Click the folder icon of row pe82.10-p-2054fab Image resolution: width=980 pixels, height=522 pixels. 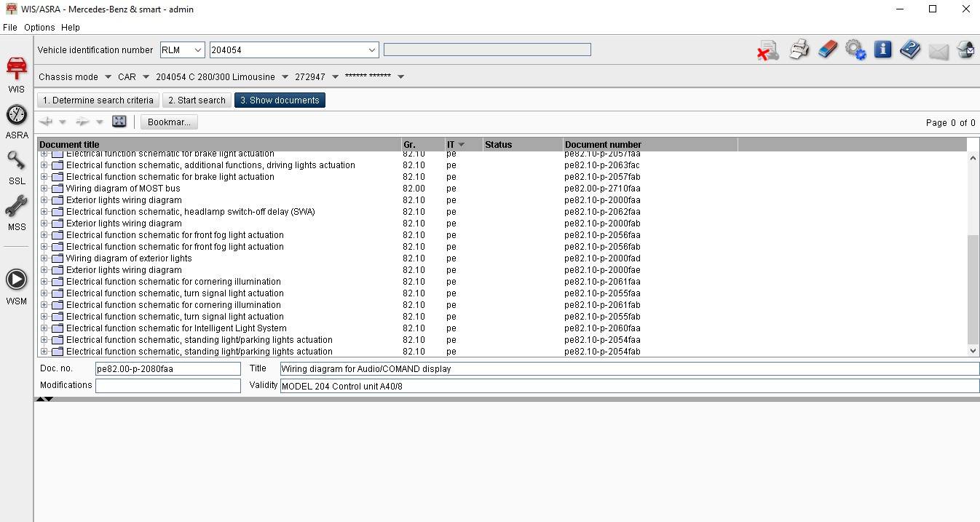pos(58,352)
